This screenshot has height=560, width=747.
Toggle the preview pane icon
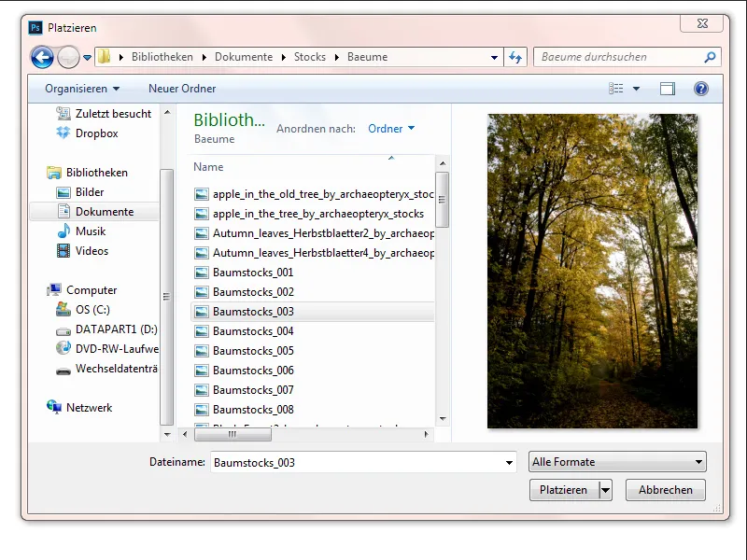(668, 89)
